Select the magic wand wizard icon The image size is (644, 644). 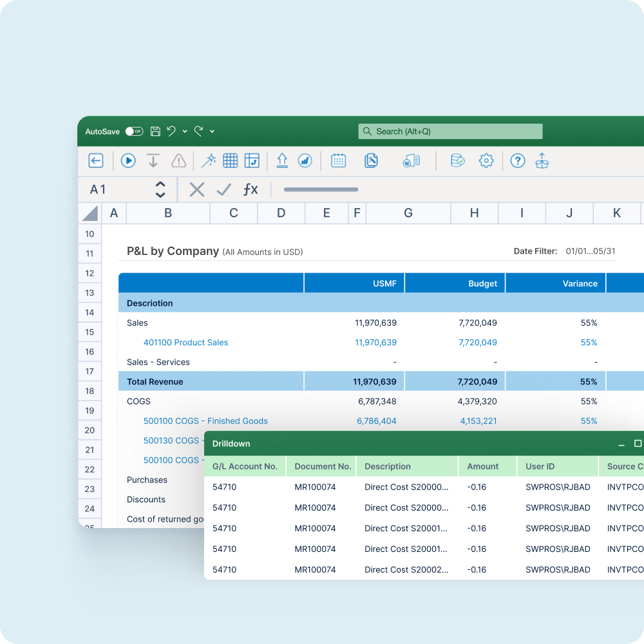(x=209, y=160)
